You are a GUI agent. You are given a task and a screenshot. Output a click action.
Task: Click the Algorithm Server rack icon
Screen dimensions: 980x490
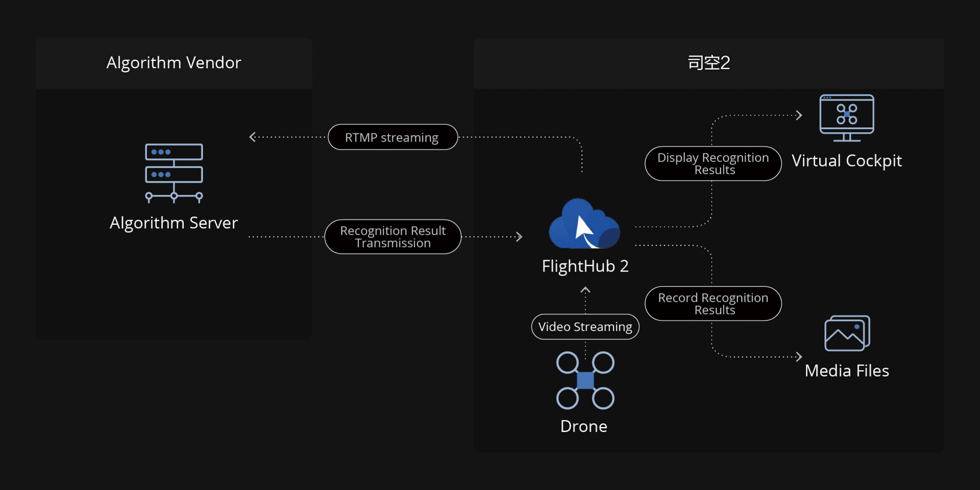pos(174,173)
